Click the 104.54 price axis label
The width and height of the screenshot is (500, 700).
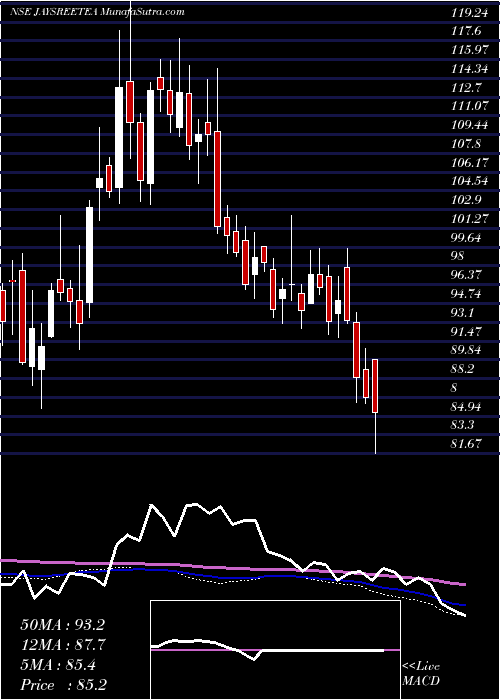click(469, 181)
